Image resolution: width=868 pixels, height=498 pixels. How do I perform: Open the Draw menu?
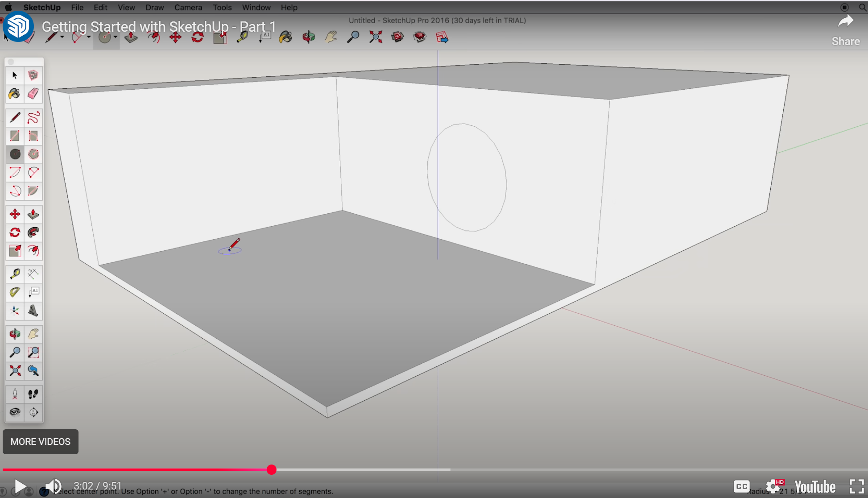pos(154,7)
